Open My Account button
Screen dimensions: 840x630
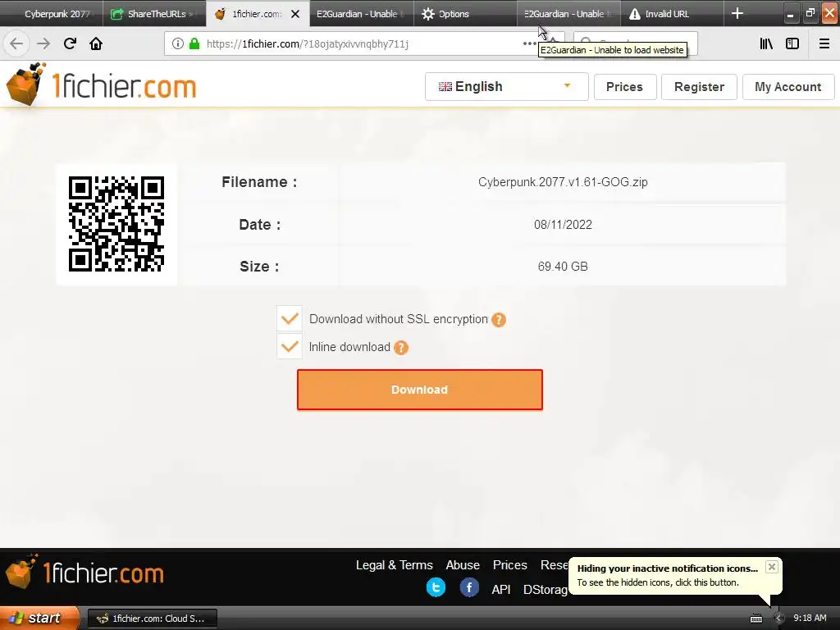coord(788,87)
